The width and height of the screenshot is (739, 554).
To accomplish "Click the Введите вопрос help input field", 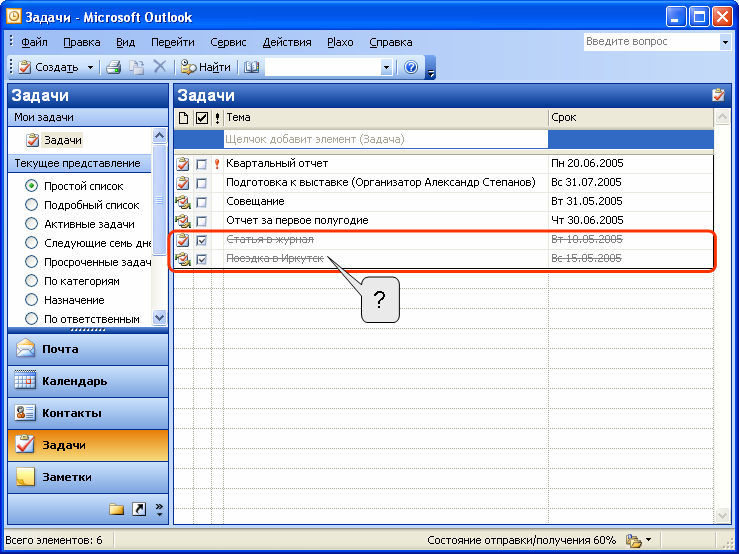I will [x=651, y=41].
